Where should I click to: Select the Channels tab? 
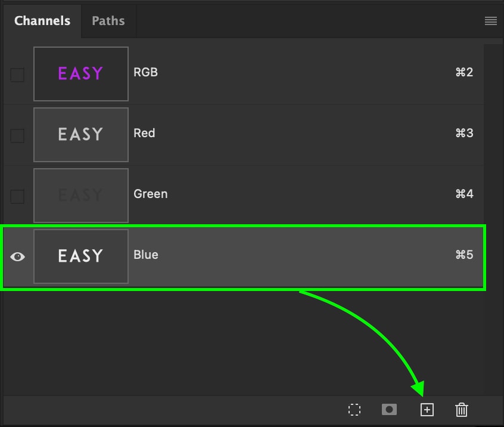tap(42, 21)
